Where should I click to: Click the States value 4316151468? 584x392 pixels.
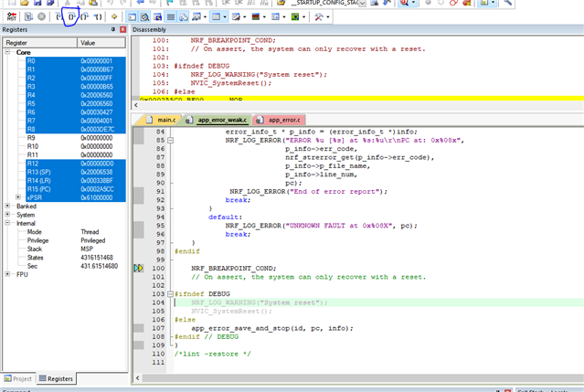(x=97, y=258)
